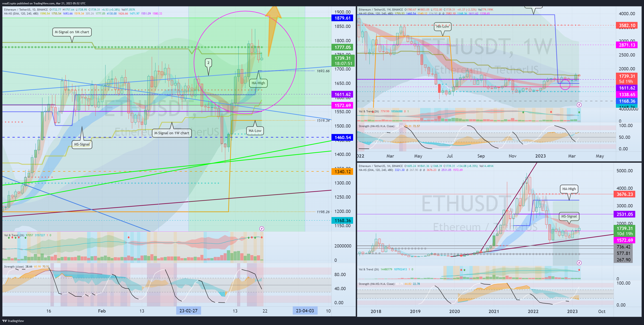Image resolution: width=644 pixels, height=325 pixels.
Task: Click the 1338.65 price label on weekly chart
Action: click(x=626, y=94)
